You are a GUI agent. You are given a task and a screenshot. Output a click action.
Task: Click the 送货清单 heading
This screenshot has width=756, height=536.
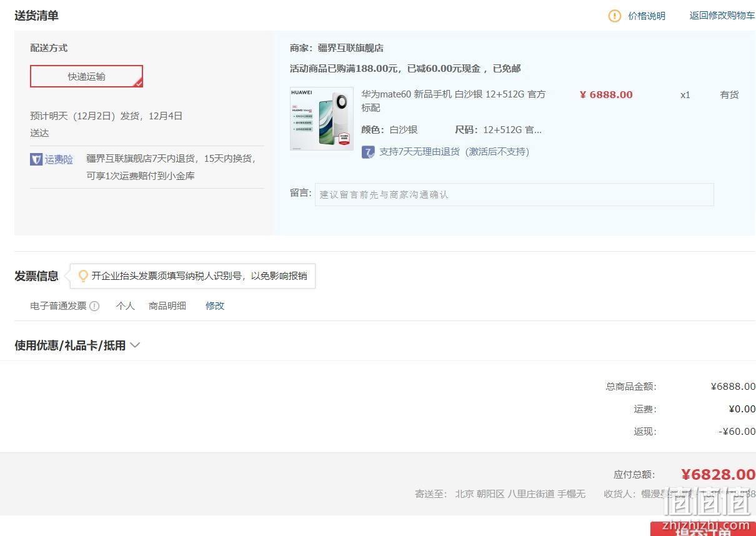(36, 16)
